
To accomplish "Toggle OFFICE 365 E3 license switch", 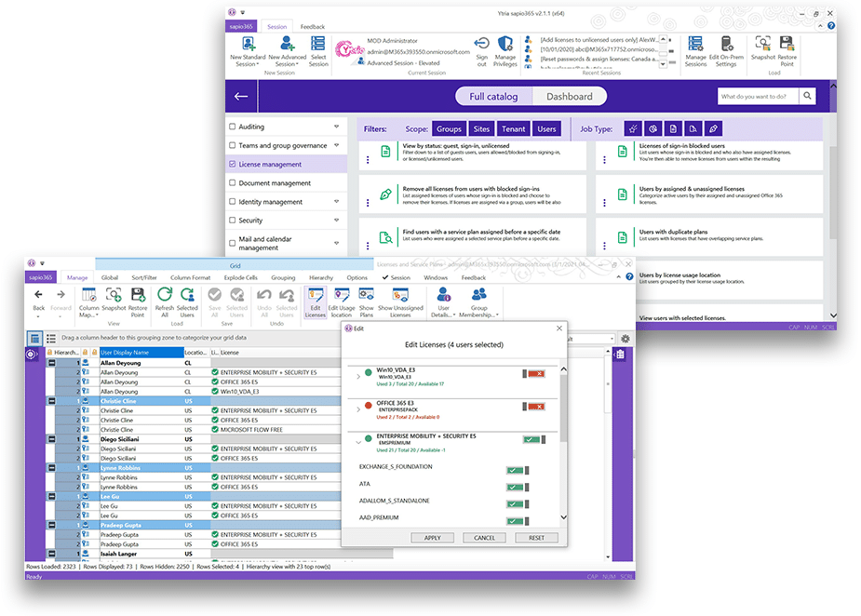I will [533, 407].
